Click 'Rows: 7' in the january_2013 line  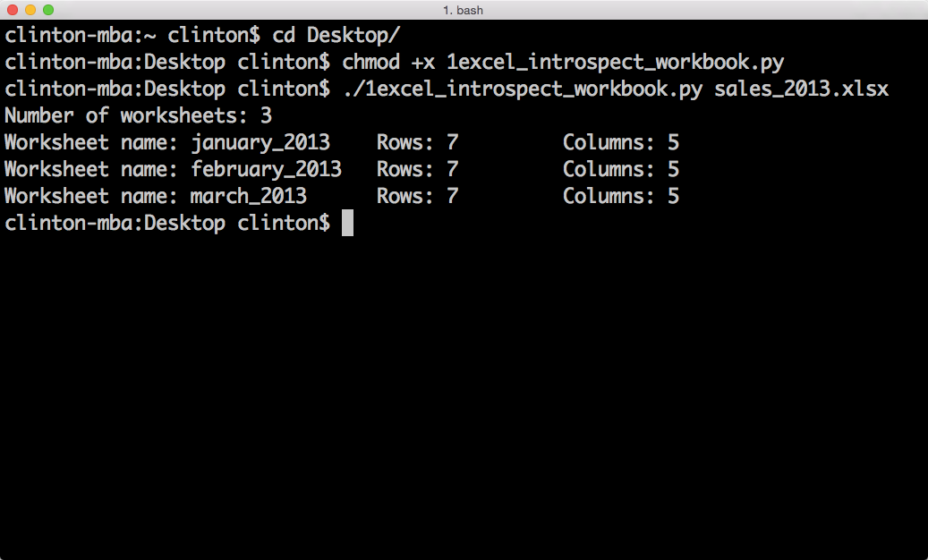click(417, 142)
